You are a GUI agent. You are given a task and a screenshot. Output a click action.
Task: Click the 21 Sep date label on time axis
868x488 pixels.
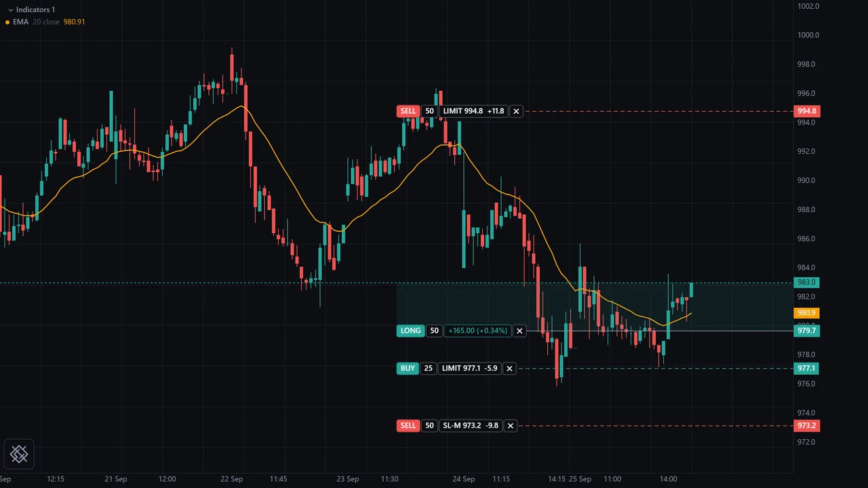pos(116,479)
